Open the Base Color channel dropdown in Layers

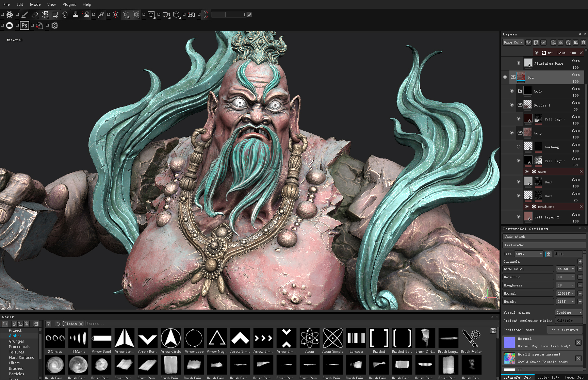coord(513,43)
